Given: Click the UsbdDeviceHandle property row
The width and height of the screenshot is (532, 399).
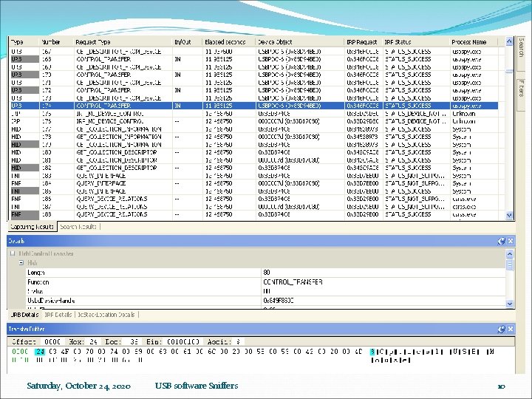Looking at the screenshot, I should [265, 301].
